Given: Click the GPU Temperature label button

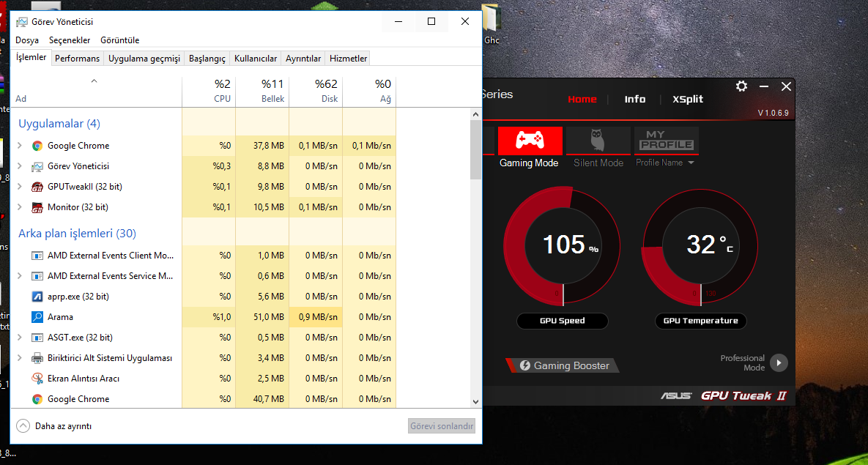Looking at the screenshot, I should (701, 321).
